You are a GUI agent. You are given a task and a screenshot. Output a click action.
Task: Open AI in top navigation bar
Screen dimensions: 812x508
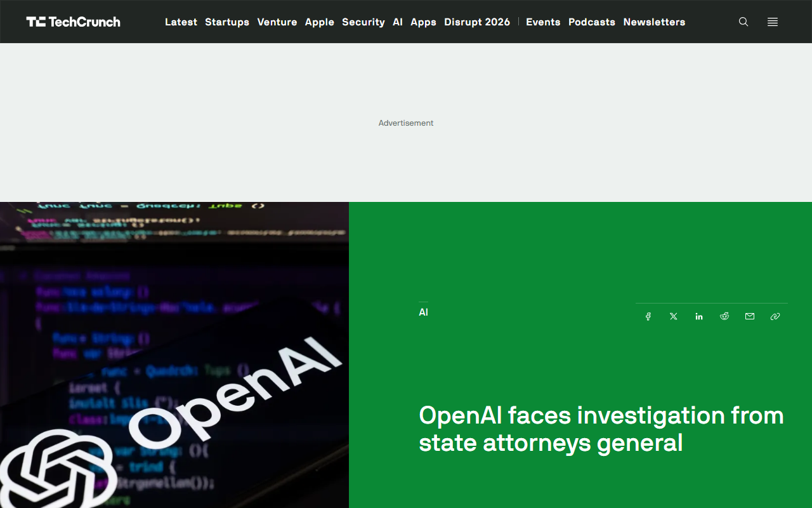click(398, 22)
